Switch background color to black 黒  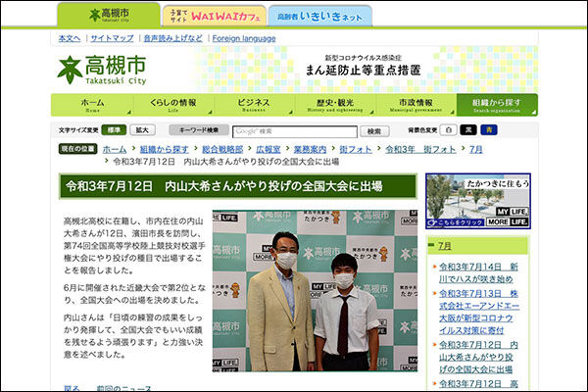pos(468,129)
